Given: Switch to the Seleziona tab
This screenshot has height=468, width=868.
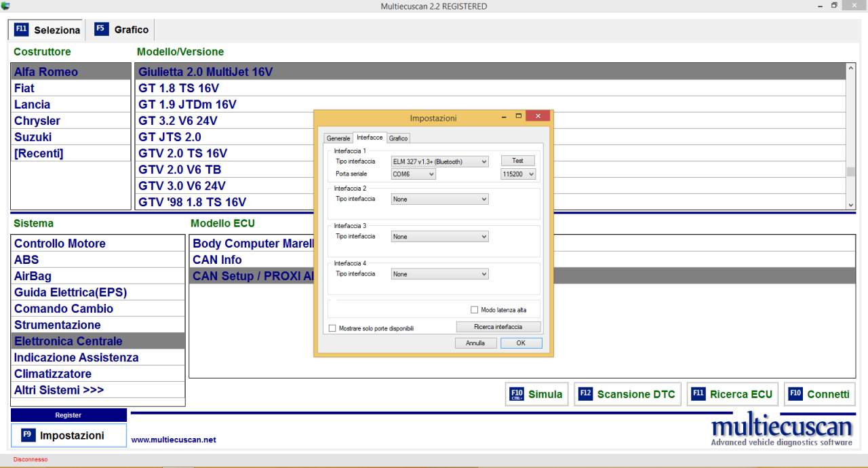Looking at the screenshot, I should coord(47,30).
